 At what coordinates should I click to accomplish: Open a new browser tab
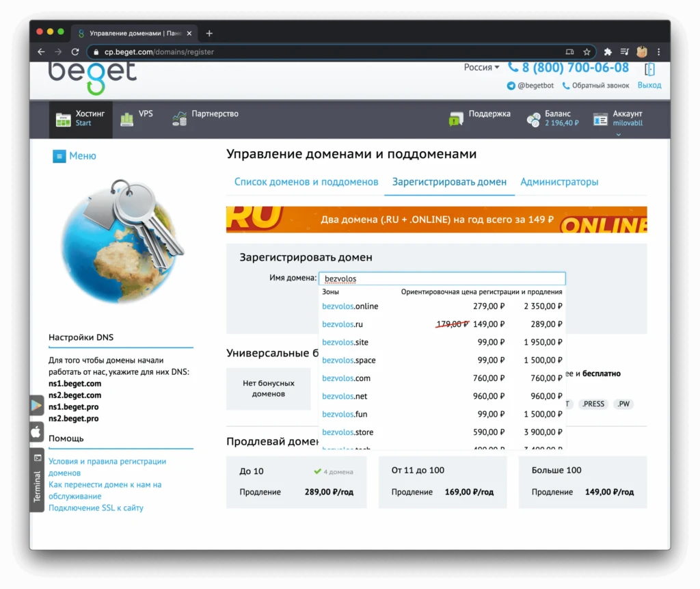tap(209, 33)
